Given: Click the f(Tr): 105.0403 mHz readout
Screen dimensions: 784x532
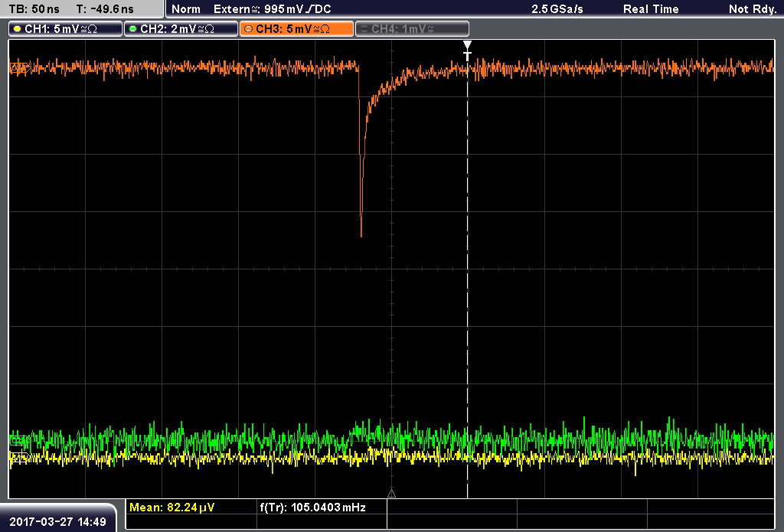Looking at the screenshot, I should [x=312, y=508].
